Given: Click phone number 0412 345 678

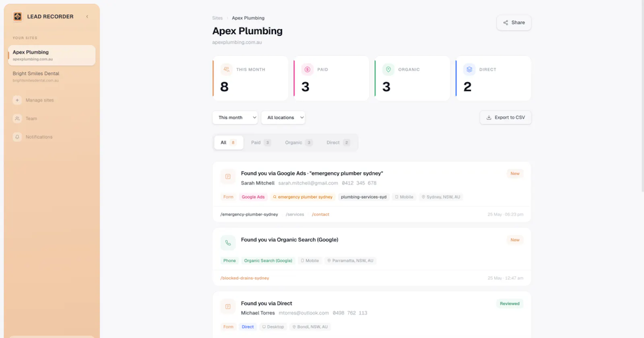Looking at the screenshot, I should click(x=359, y=183).
